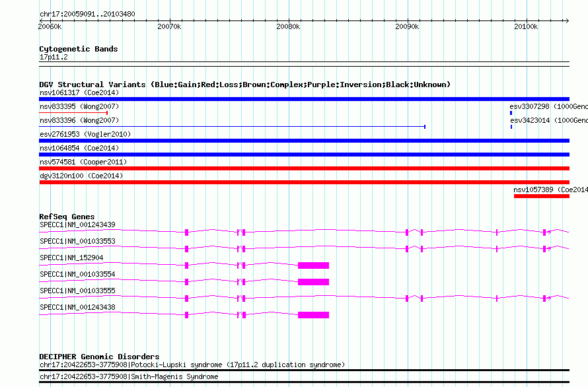588x387 pixels.
Task: Select transcript SPECC1|NM_001243439
Action: 77,225
